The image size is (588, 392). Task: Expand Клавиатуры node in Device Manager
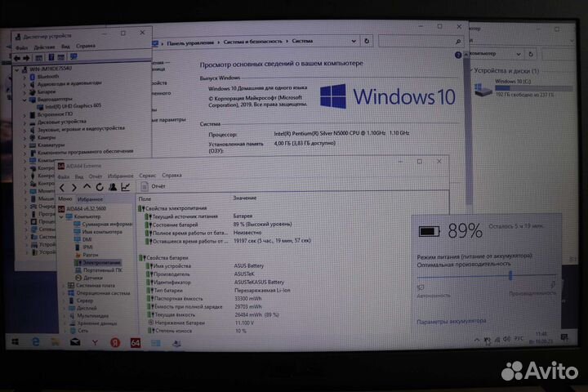(x=24, y=145)
